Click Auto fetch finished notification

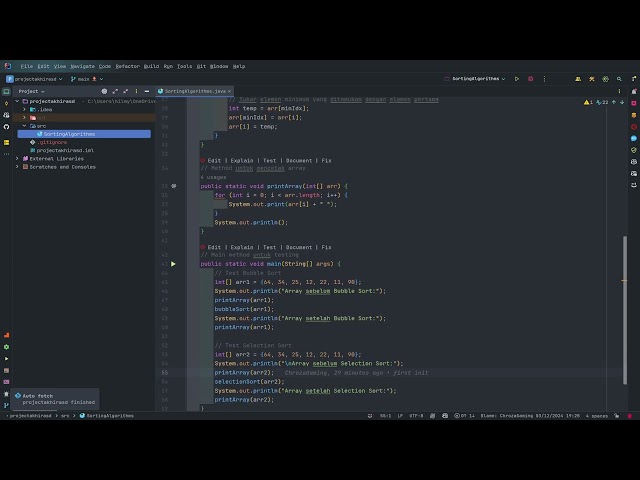55,399
